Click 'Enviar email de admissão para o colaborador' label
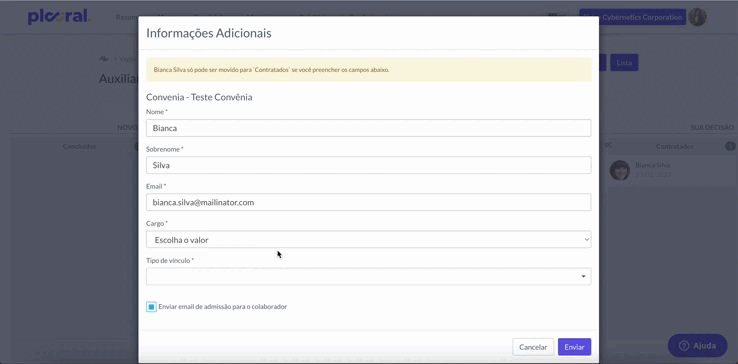Screen dimensions: 738x364 (223, 307)
